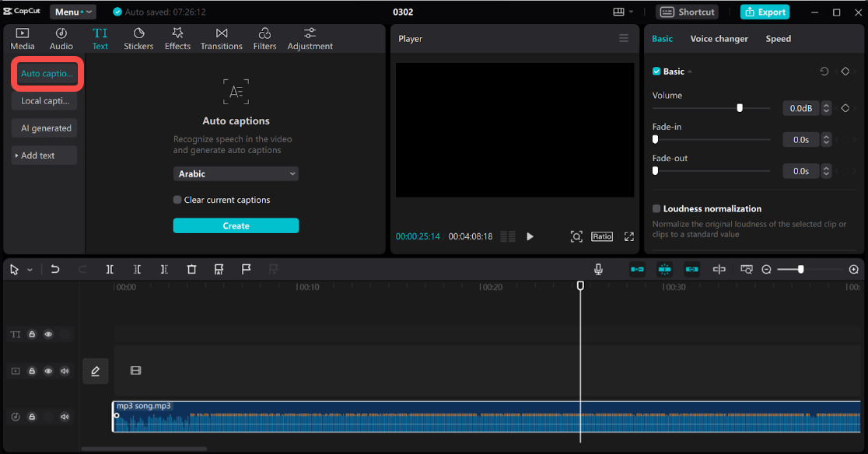The width and height of the screenshot is (868, 454).
Task: Expand the Add text section
Action: (44, 155)
